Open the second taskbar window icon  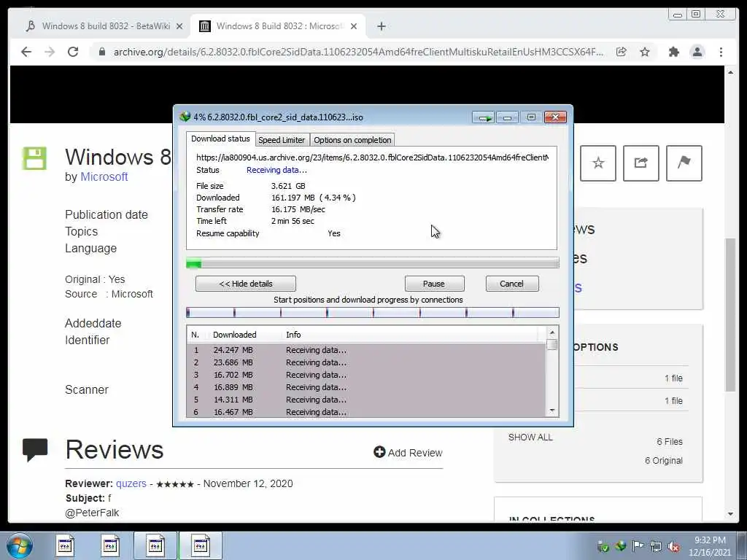coord(110,545)
